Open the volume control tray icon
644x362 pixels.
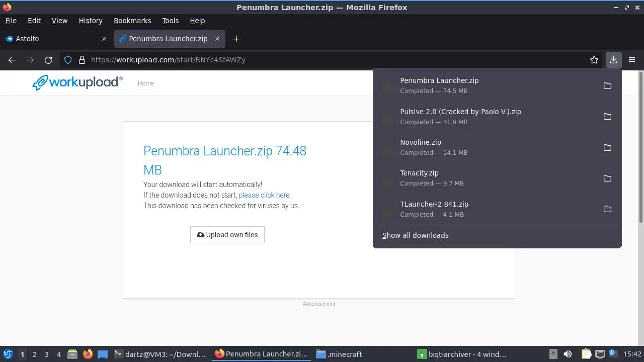point(568,354)
